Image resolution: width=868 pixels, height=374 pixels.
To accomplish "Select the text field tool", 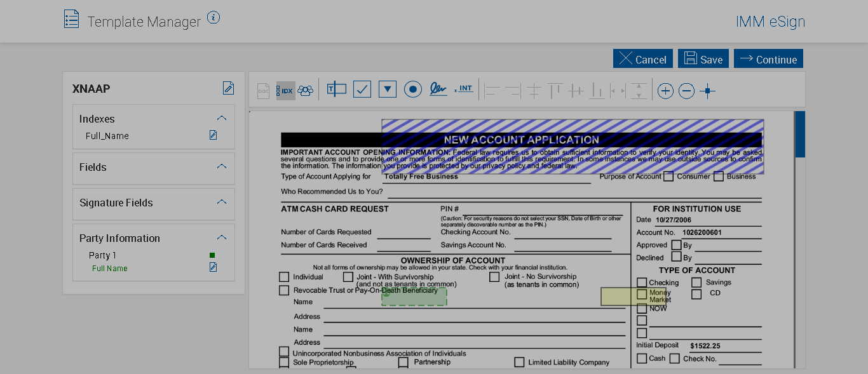I will [336, 89].
